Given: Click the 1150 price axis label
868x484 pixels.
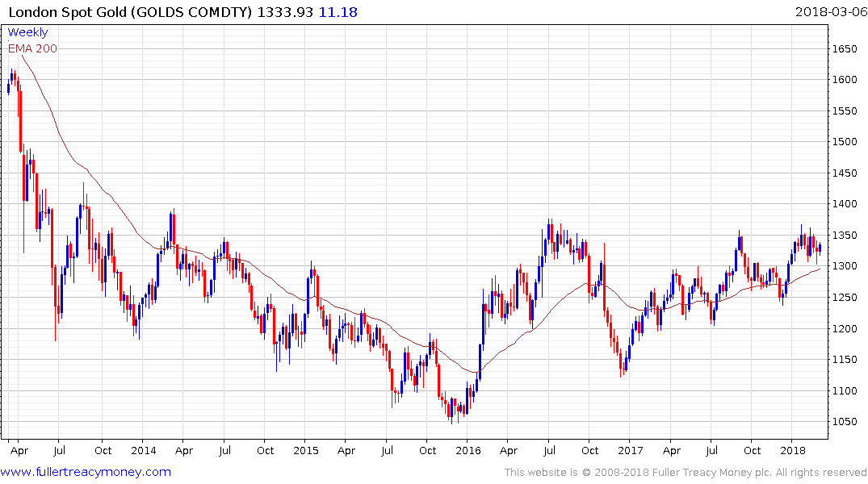Looking at the screenshot, I should pos(845,360).
